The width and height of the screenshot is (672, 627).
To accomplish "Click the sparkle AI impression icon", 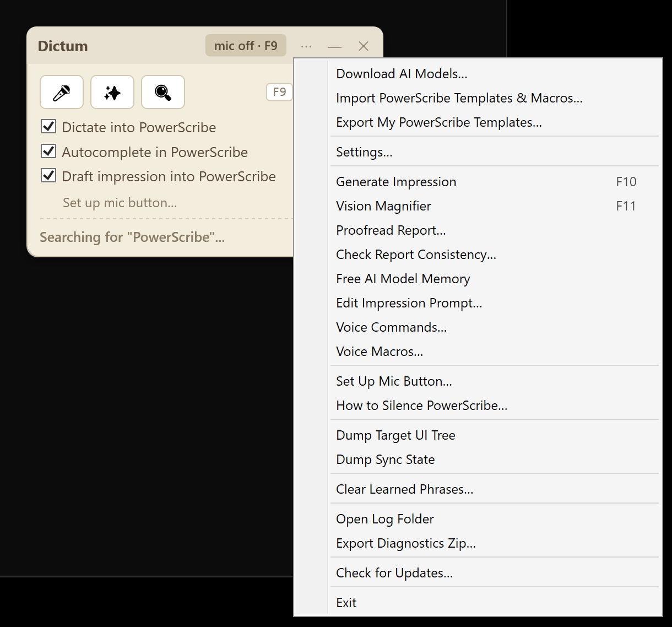I will (112, 92).
